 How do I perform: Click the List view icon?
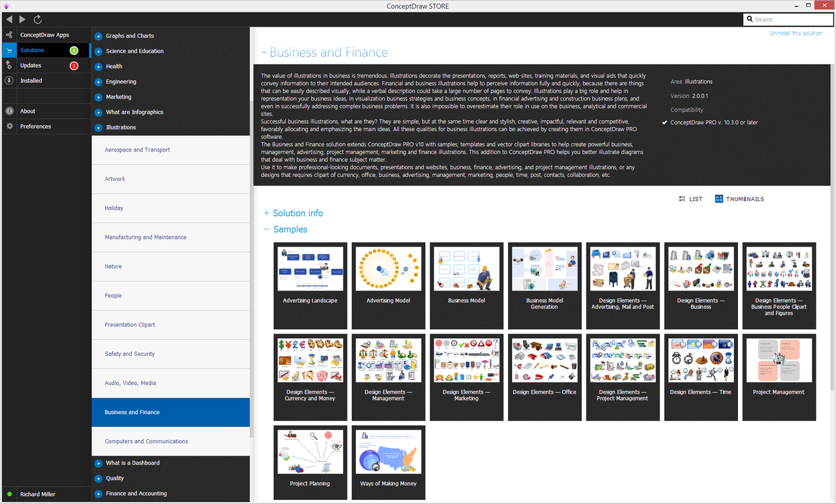tap(682, 198)
